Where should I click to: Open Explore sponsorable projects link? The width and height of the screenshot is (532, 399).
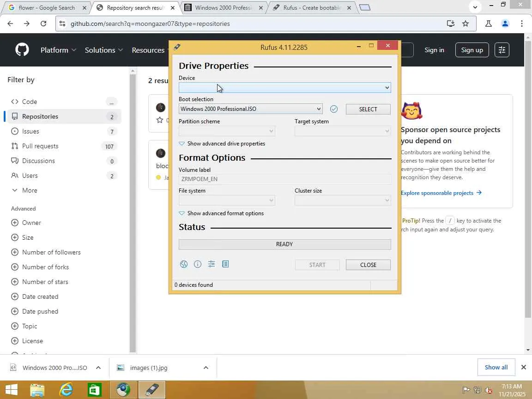point(441,193)
